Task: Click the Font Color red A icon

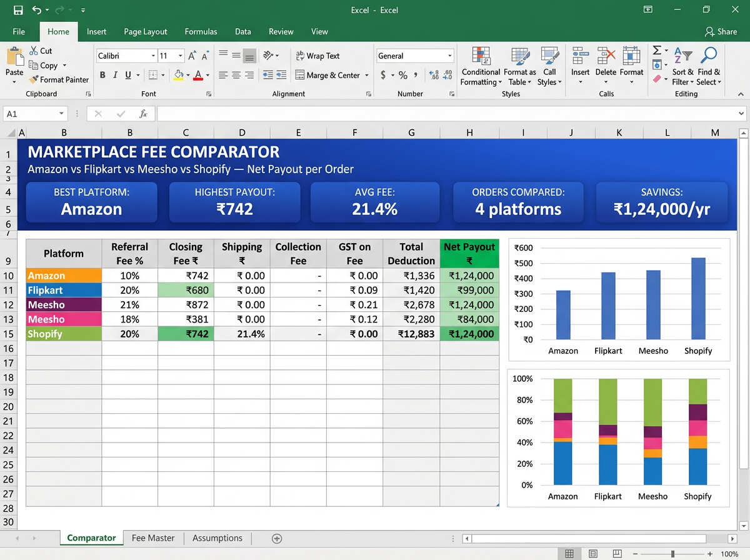Action: click(x=198, y=75)
